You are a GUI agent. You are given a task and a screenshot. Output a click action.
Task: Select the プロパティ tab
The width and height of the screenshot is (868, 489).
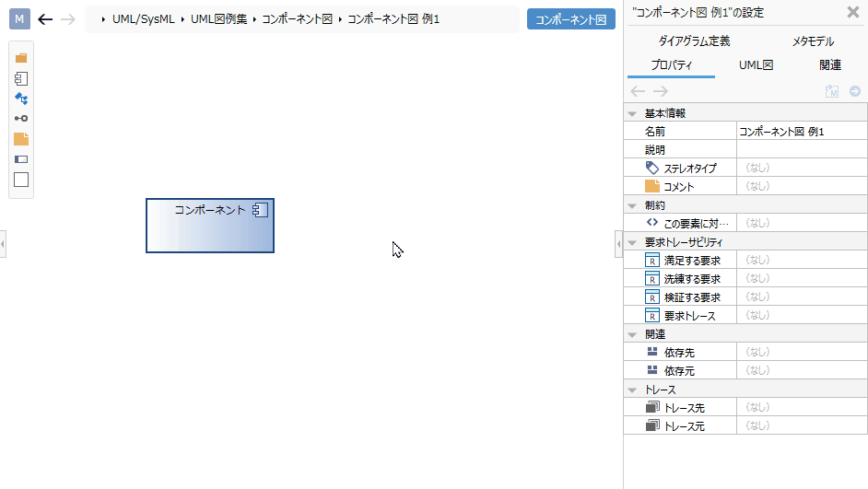pyautogui.click(x=671, y=65)
